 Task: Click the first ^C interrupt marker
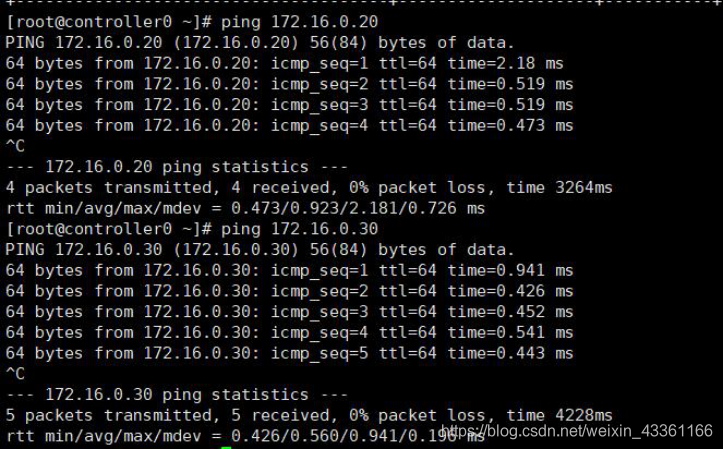click(x=15, y=146)
